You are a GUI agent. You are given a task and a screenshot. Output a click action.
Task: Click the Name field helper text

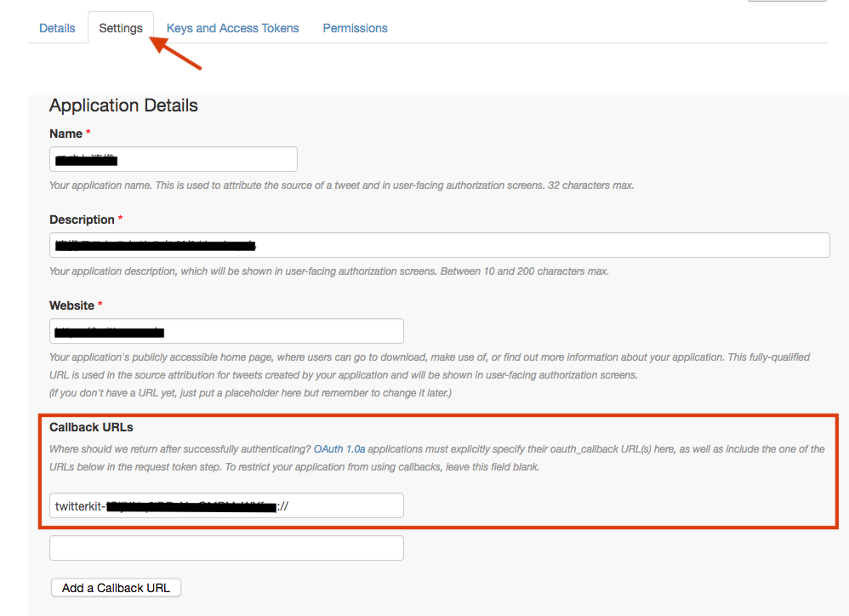[x=340, y=185]
